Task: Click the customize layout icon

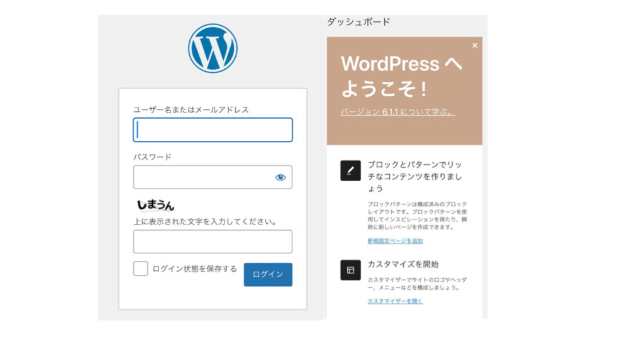Action: 350,270
